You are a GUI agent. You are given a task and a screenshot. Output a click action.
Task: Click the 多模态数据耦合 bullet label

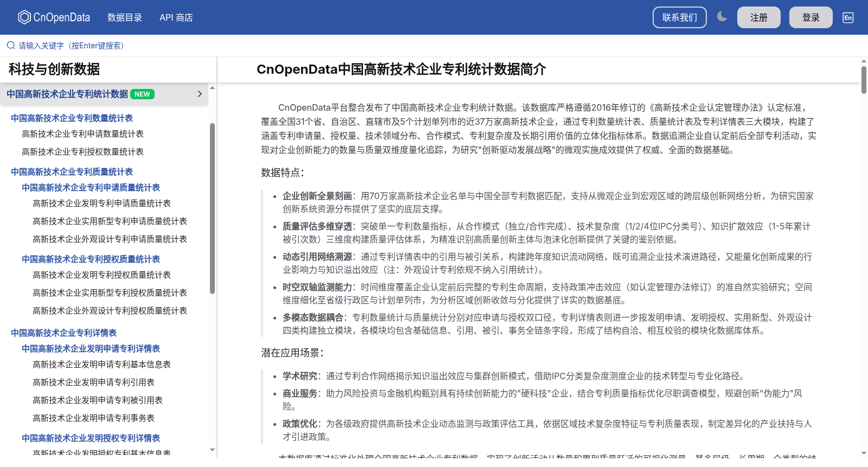313,317
